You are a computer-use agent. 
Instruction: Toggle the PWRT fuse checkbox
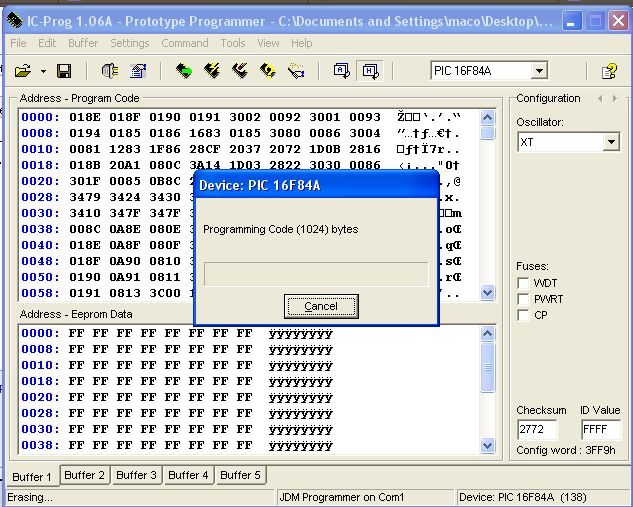[523, 300]
